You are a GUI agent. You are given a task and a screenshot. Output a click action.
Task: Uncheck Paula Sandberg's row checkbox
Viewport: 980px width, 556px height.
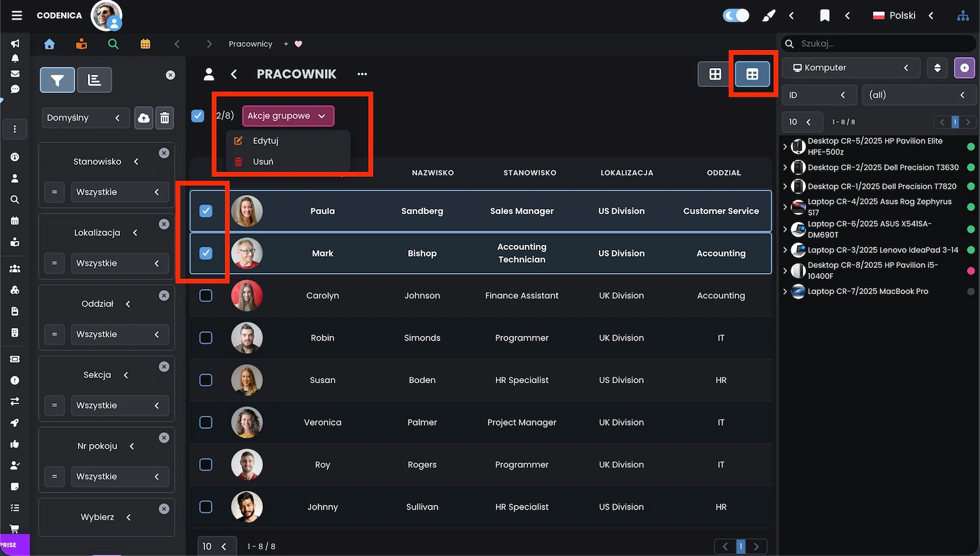pos(206,211)
